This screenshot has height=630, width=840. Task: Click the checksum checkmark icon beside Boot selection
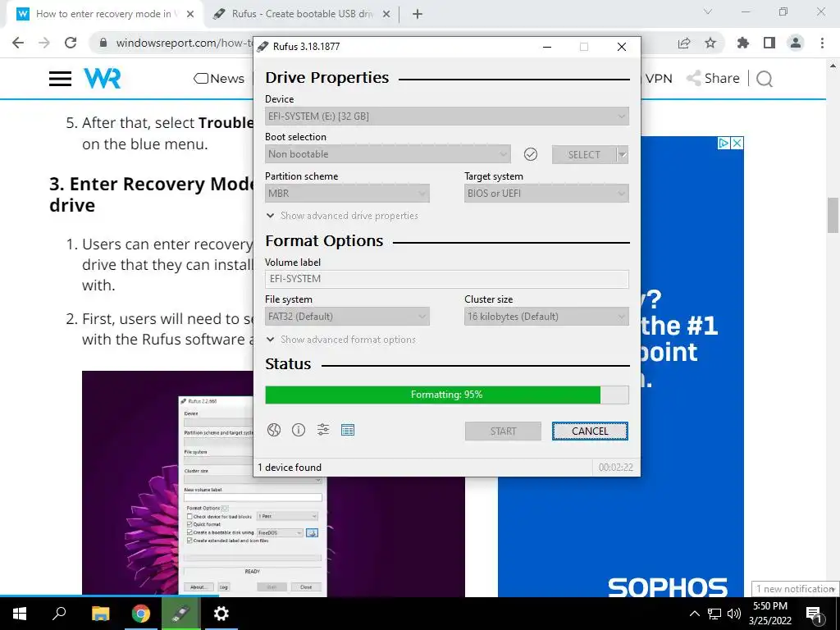531,154
